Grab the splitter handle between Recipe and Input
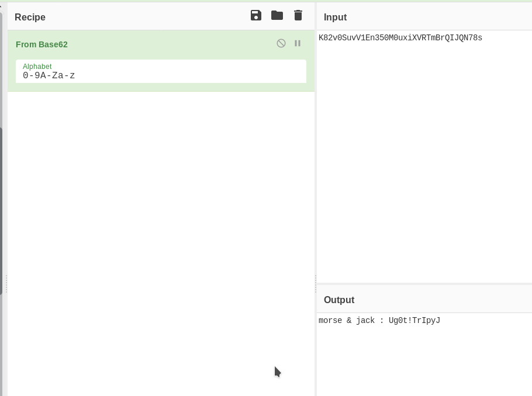532x396 pixels. click(x=316, y=284)
